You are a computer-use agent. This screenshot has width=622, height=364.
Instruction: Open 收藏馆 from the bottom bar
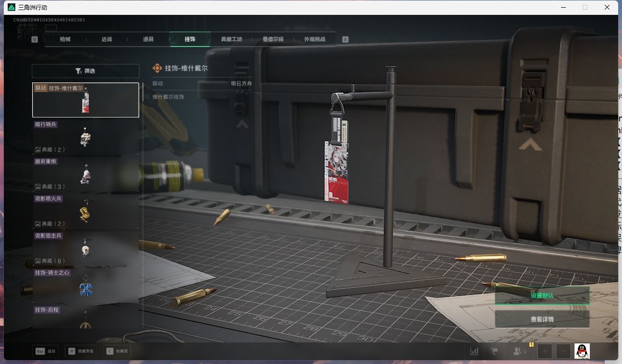pyautogui.click(x=118, y=351)
